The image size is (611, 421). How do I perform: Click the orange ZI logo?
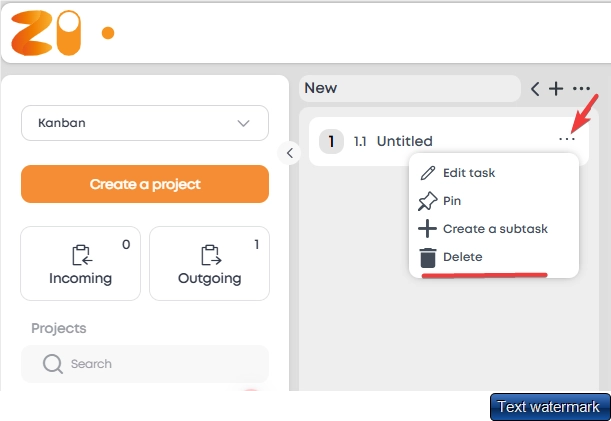tap(48, 31)
